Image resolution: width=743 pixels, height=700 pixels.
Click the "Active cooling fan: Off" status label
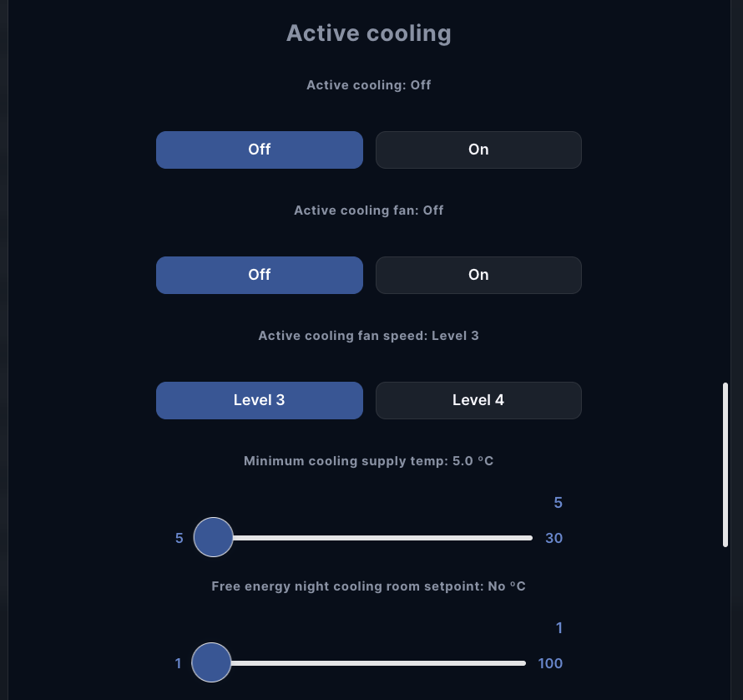369,211
